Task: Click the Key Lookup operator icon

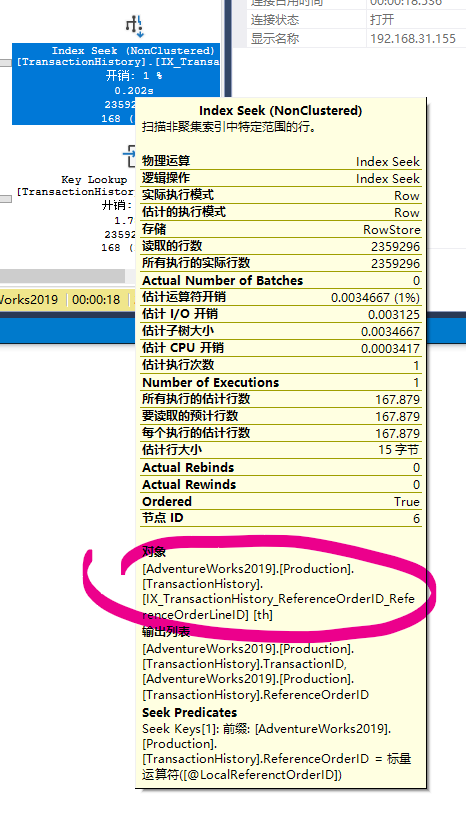Action: pyautogui.click(x=129, y=156)
